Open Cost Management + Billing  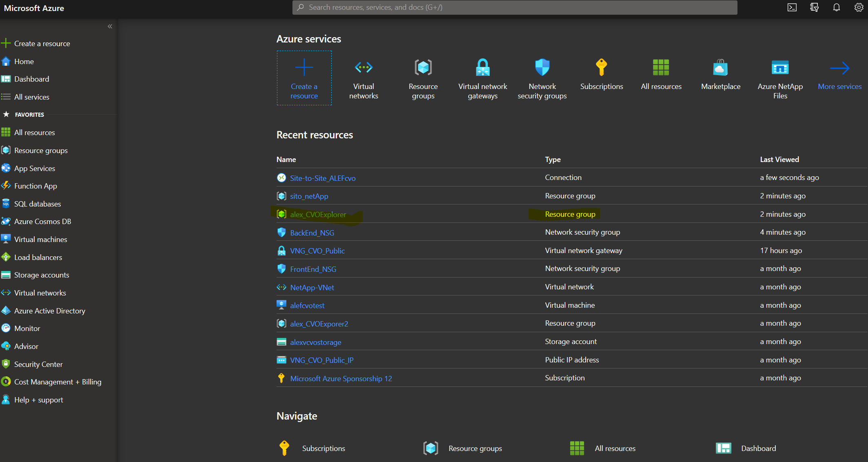pyautogui.click(x=58, y=382)
